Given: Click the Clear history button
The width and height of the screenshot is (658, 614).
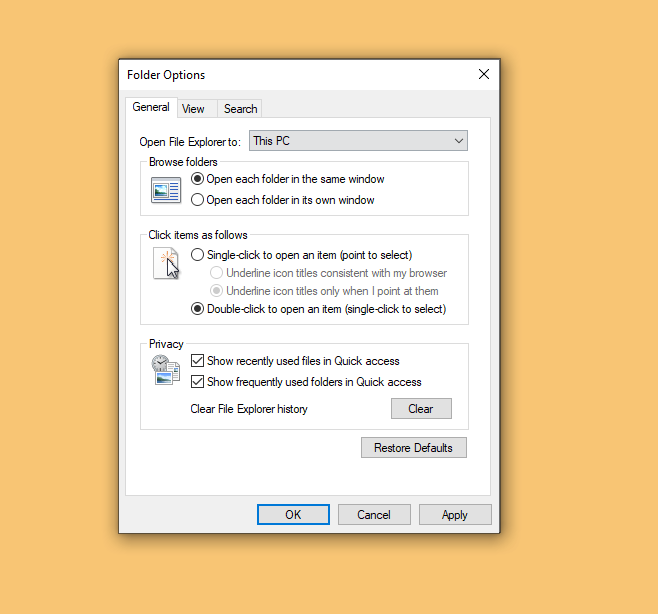Looking at the screenshot, I should 421,408.
